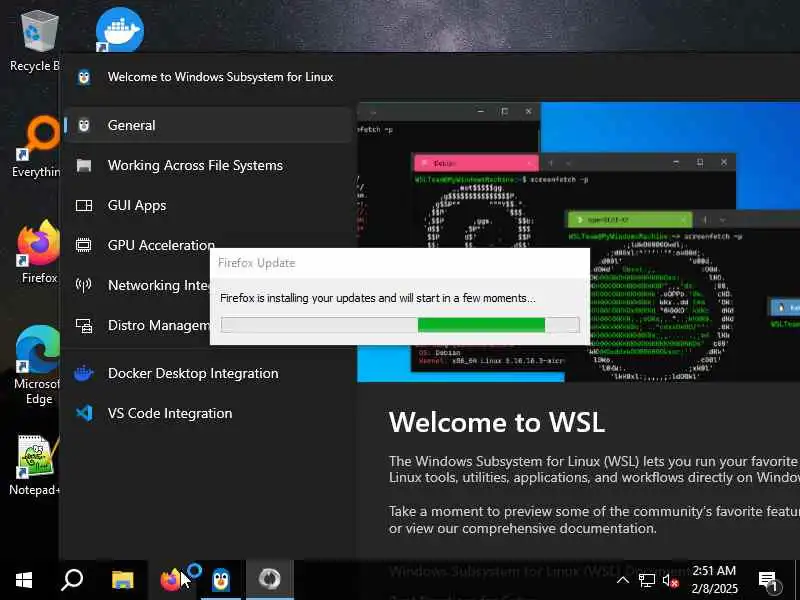Screen dimensions: 800x600
Task: Open the Docker Desktop shortcut on desktop
Action: [119, 30]
